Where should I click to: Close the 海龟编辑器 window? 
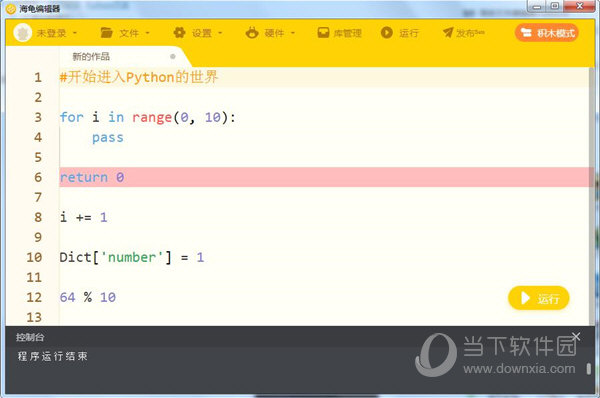(579, 6)
